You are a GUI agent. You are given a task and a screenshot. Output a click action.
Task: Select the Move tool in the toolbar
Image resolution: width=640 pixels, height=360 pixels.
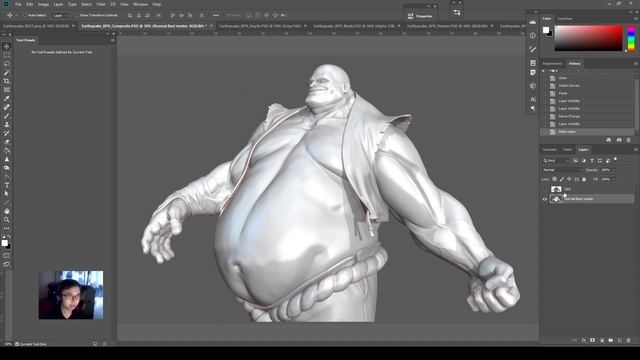7,47
